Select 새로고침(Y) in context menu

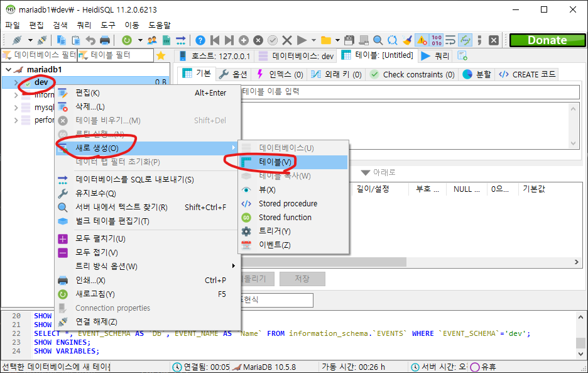(148, 294)
